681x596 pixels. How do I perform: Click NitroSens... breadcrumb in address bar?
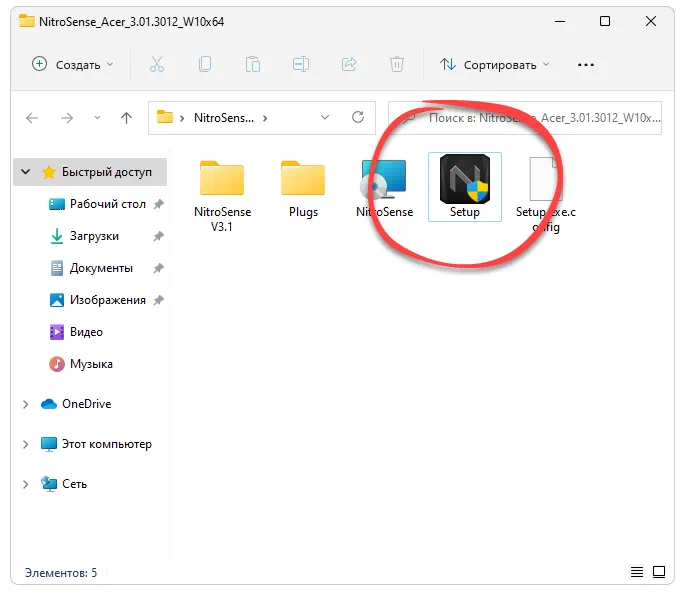[224, 118]
